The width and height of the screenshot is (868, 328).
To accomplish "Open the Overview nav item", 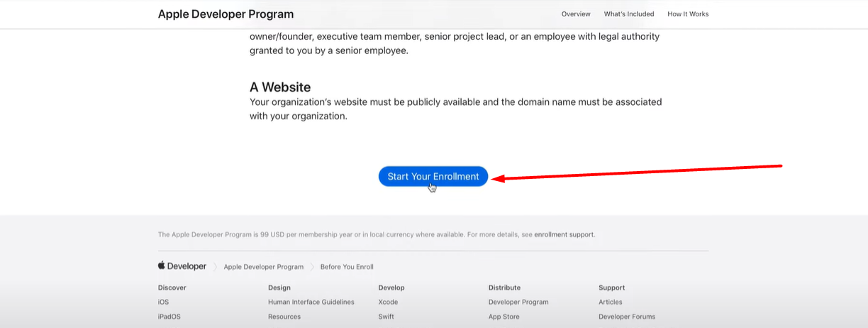I will click(576, 14).
